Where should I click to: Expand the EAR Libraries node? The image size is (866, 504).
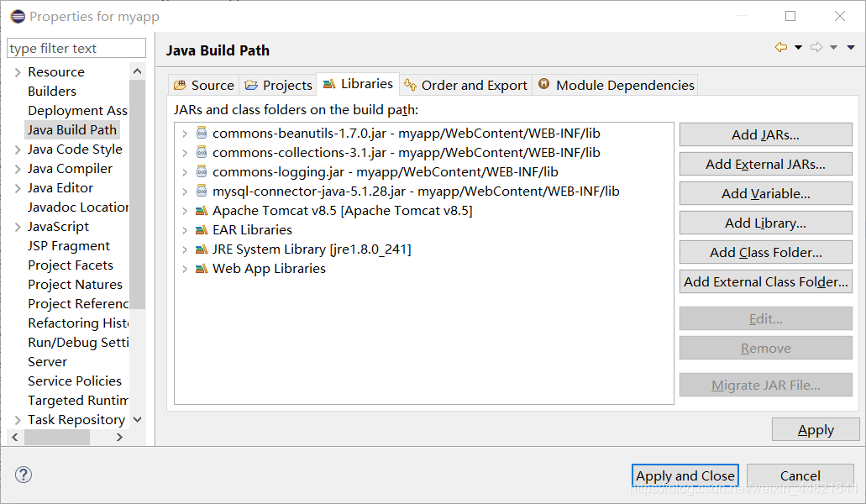click(x=185, y=230)
